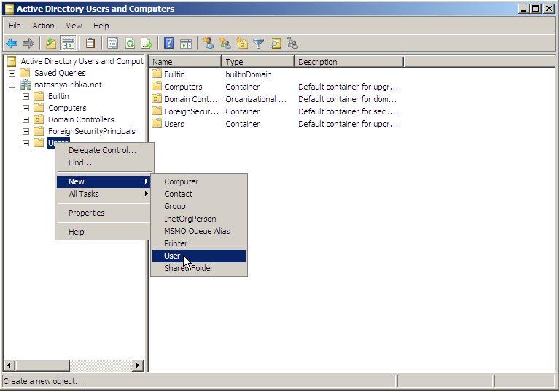
Task: Expand the Domain Controllers tree node
Action: 26,119
